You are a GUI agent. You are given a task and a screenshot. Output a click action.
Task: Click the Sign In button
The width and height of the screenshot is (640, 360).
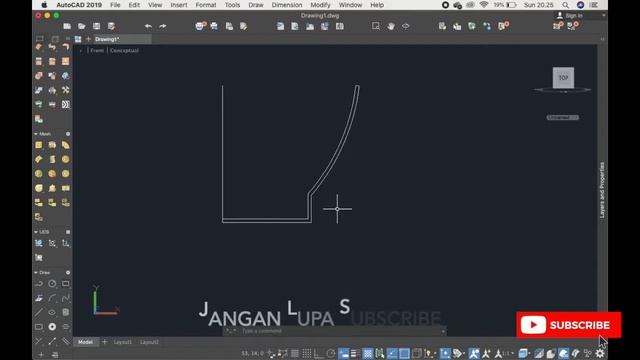[570, 16]
